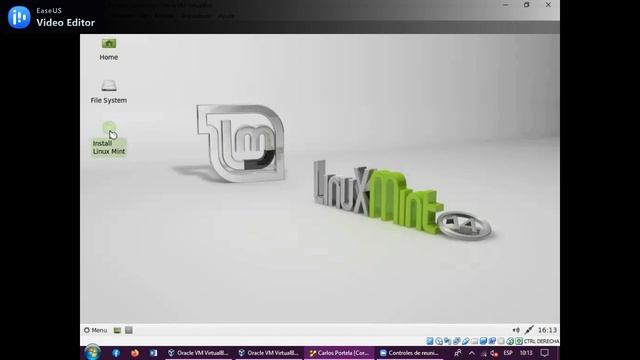Image resolution: width=640 pixels, height=360 pixels.
Task: Open the terminal launcher icon in Mint panel
Action: (129, 330)
